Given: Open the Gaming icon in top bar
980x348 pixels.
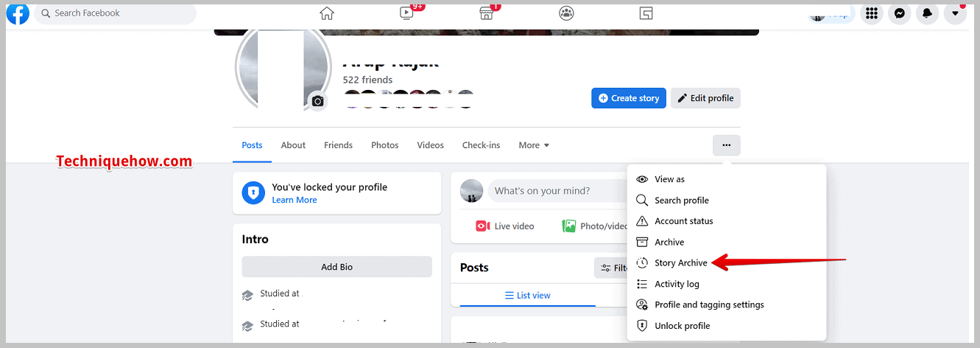Looking at the screenshot, I should (x=646, y=13).
